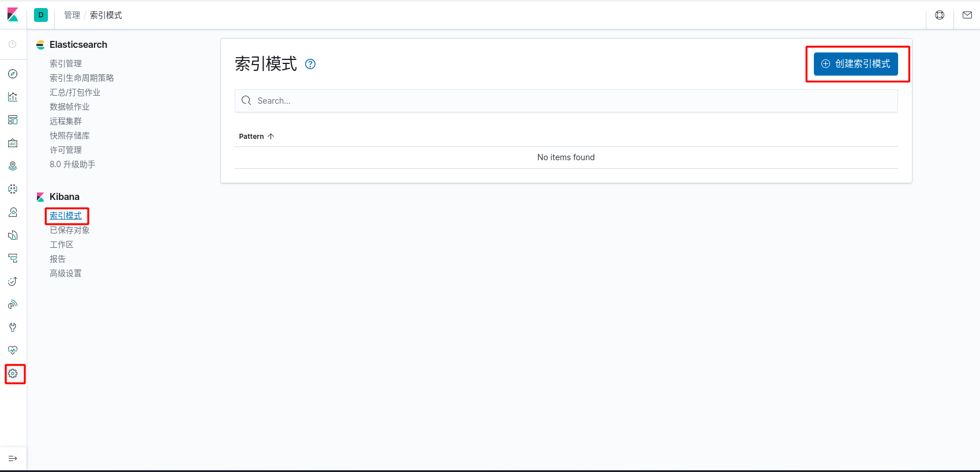Viewport: 980px width, 472px height.
Task: Open the Kibana home logo
Action: pos(13,15)
